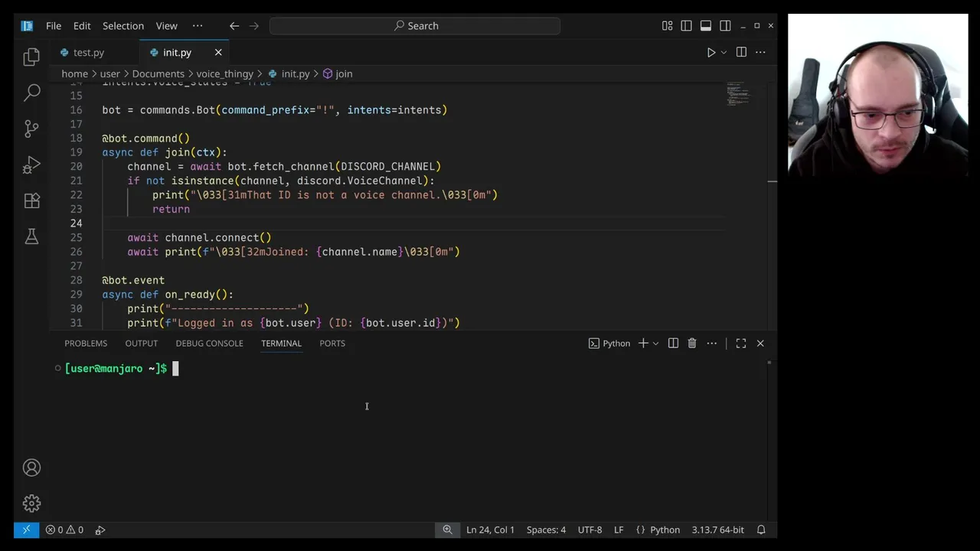Image resolution: width=980 pixels, height=551 pixels.
Task: Open the View menu
Action: point(166,25)
